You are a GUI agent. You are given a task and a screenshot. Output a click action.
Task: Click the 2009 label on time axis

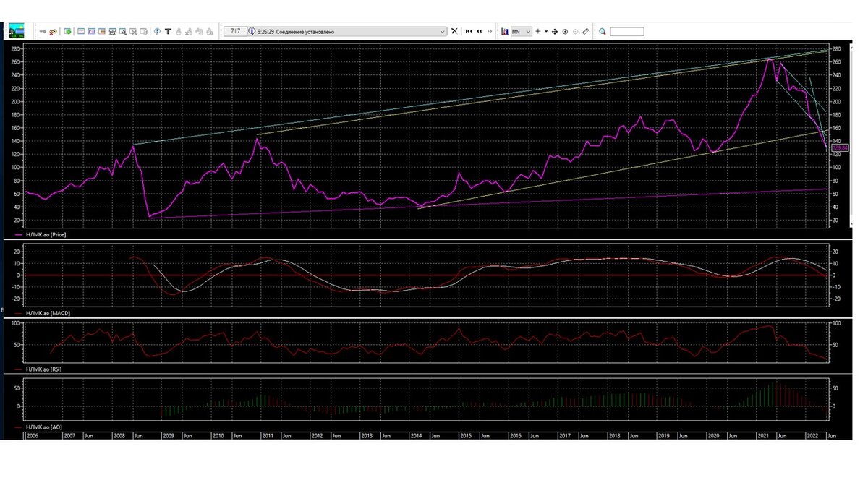coord(168,436)
